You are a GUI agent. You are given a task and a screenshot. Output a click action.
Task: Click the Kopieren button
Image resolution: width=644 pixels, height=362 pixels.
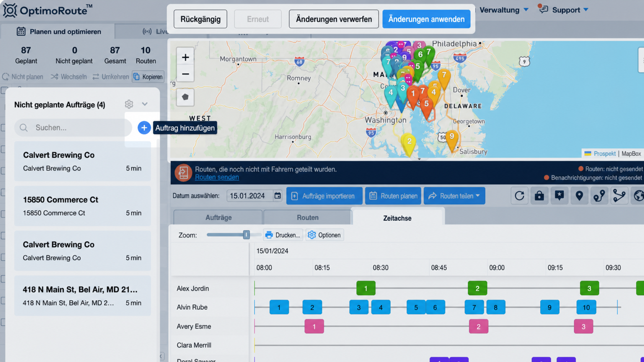[x=148, y=77]
